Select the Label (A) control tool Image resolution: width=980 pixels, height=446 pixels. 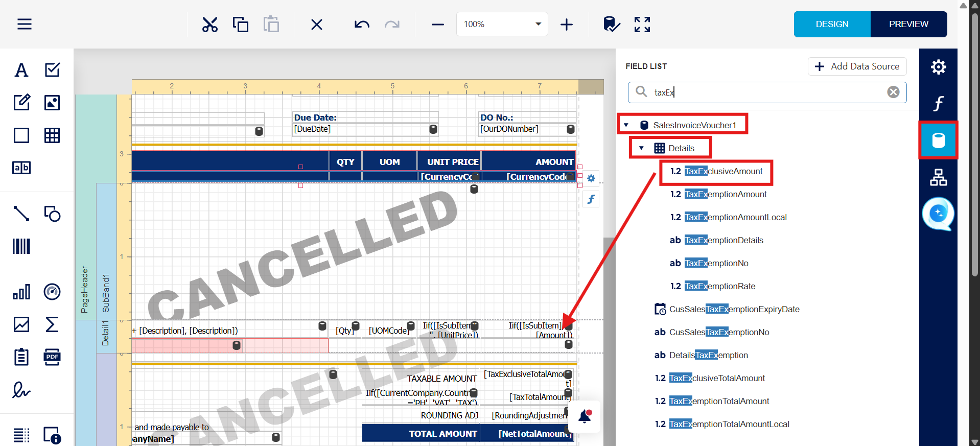[21, 70]
